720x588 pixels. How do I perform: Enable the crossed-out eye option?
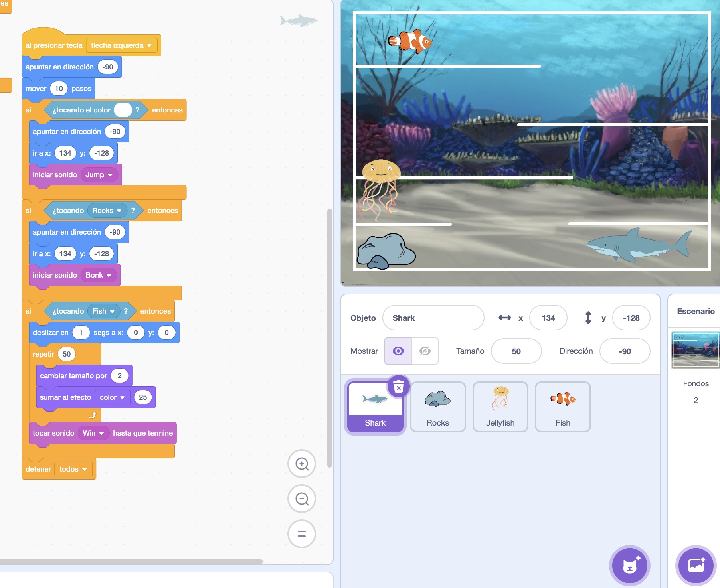coord(424,351)
